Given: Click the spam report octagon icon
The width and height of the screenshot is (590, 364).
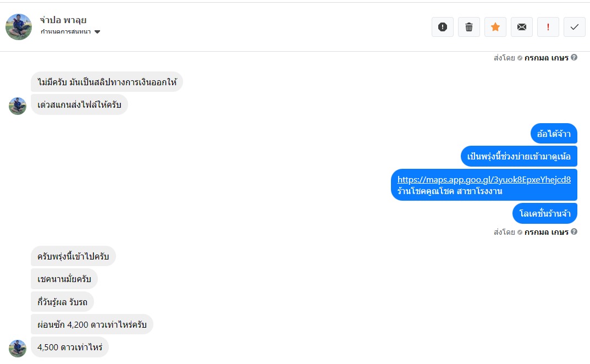Looking at the screenshot, I should pos(443,27).
